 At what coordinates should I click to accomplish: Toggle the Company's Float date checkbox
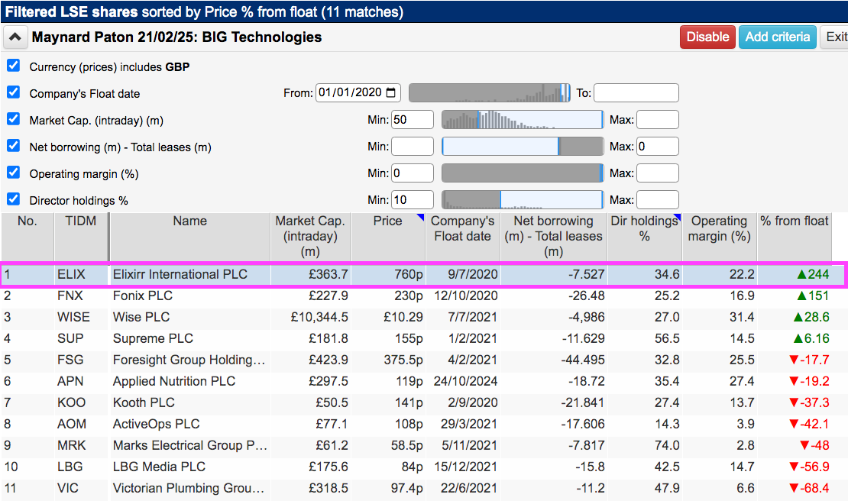pos(14,92)
